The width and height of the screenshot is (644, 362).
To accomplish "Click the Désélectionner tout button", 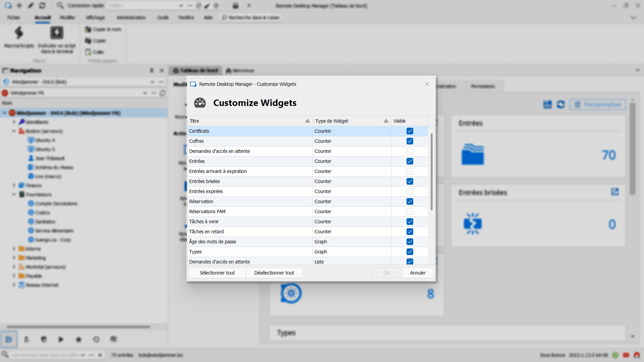I will point(274,273).
